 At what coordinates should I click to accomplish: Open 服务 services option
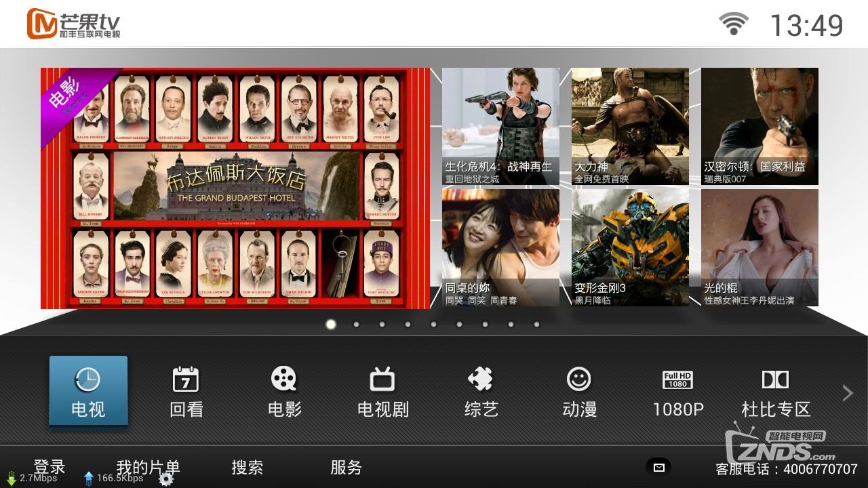(346, 467)
